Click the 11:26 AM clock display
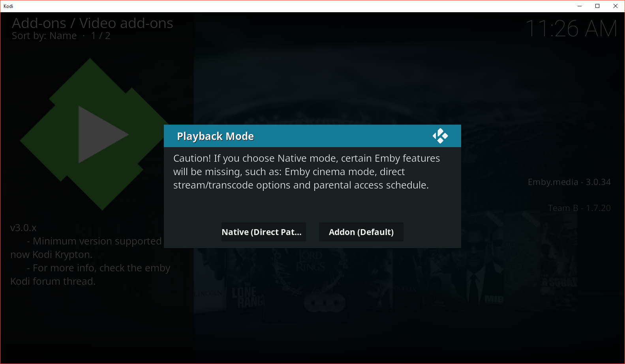625x364 pixels. pos(571,28)
